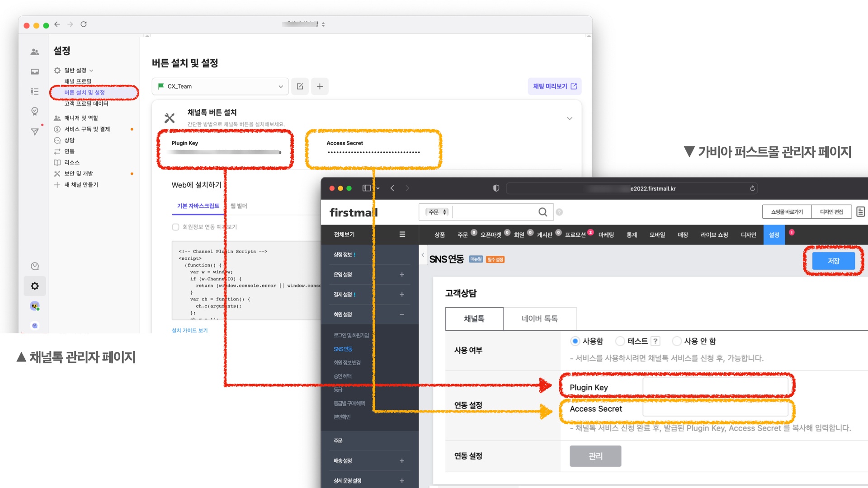This screenshot has width=868, height=488.
Task: Click the firstmall search magnifier icon
Action: click(x=542, y=212)
